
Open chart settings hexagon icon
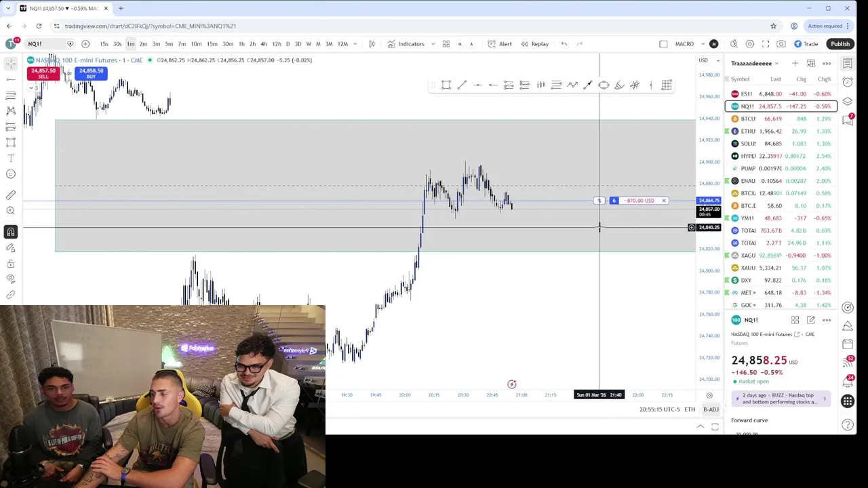(750, 44)
